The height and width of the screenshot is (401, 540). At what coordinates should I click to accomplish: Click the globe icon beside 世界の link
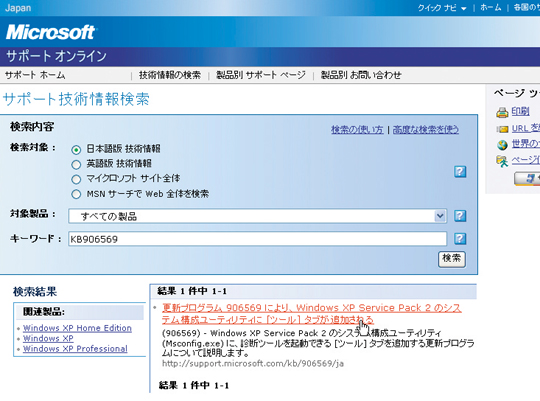(x=502, y=145)
